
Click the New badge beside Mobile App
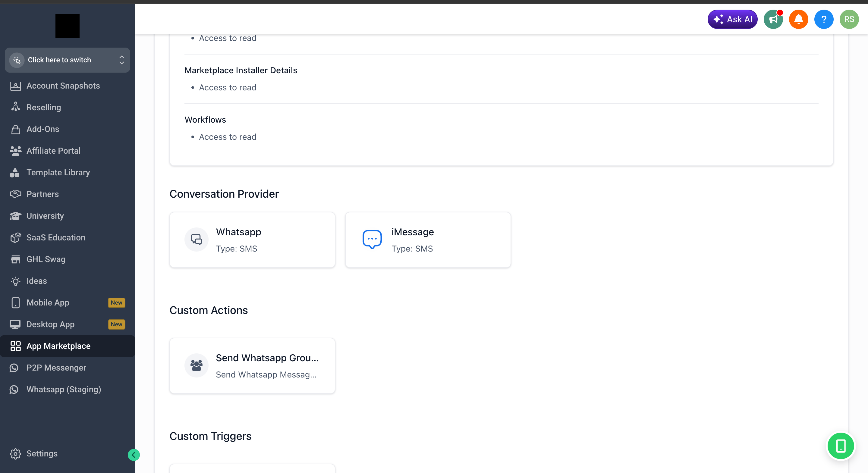[x=117, y=303]
